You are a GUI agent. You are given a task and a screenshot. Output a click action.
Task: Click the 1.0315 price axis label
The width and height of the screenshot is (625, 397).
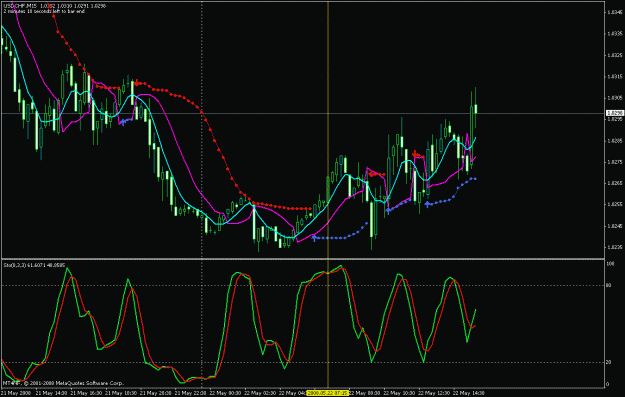614,77
